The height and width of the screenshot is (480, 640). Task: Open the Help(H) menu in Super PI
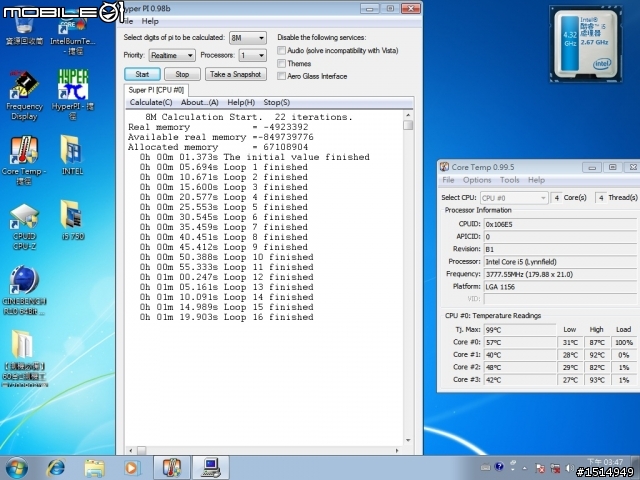point(241,102)
